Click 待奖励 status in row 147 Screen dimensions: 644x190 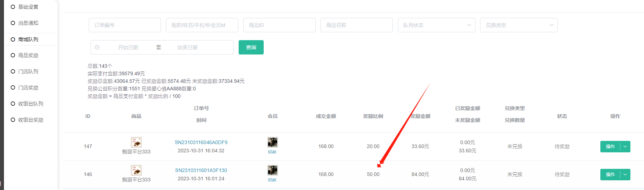(562, 146)
